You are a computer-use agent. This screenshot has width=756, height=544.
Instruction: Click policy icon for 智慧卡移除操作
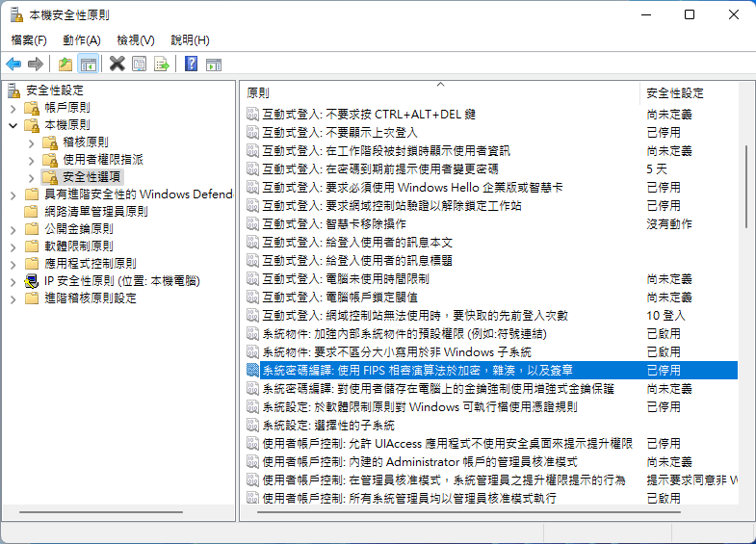(252, 224)
